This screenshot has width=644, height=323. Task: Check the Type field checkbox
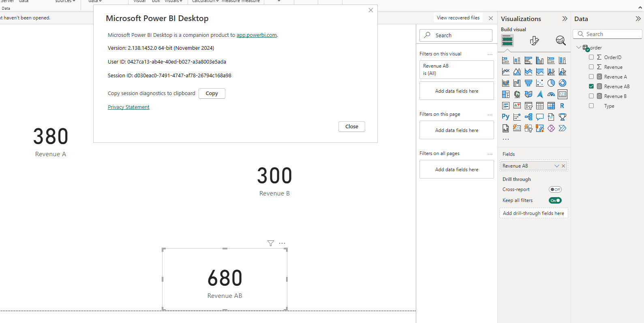click(591, 106)
